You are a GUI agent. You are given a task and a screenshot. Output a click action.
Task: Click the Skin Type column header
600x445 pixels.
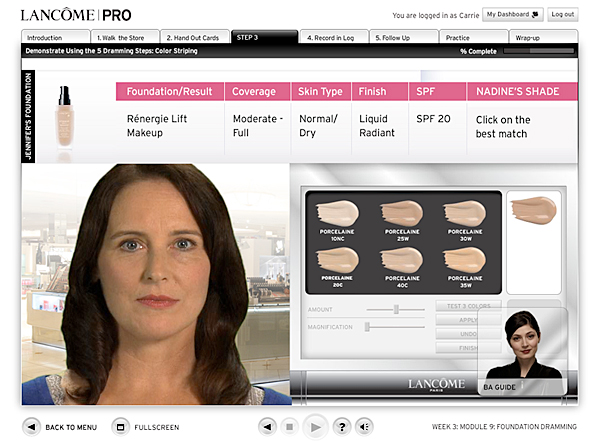pyautogui.click(x=321, y=91)
